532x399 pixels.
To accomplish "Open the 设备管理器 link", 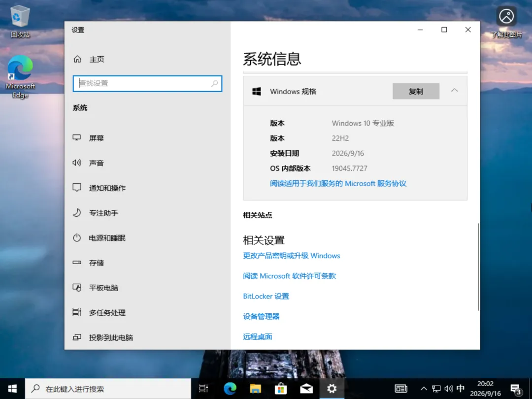I will coord(261,317).
